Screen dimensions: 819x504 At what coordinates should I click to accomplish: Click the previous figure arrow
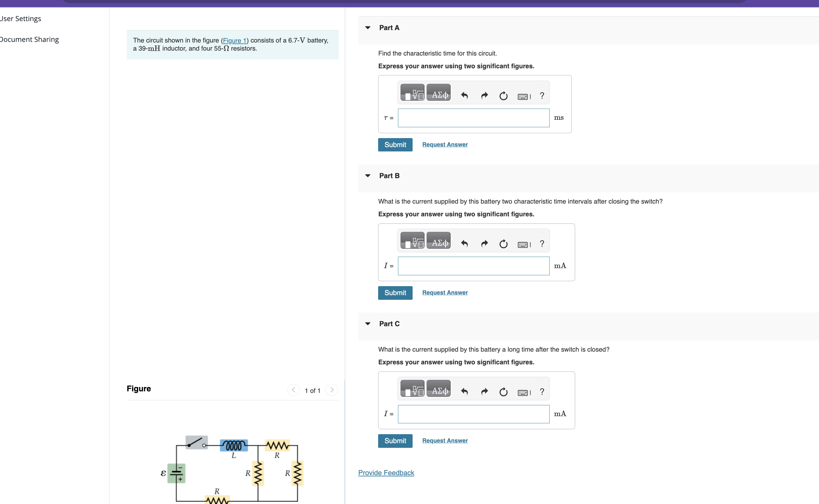[x=293, y=390]
